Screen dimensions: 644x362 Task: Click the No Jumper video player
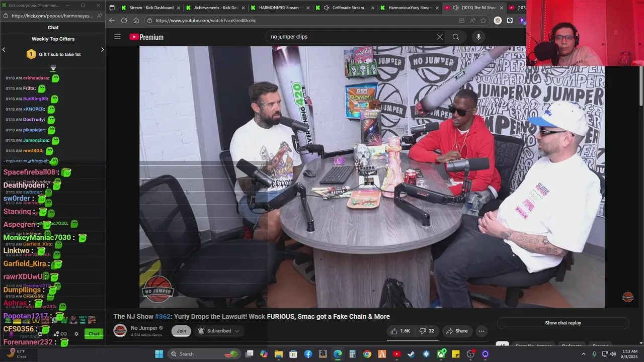click(x=372, y=177)
